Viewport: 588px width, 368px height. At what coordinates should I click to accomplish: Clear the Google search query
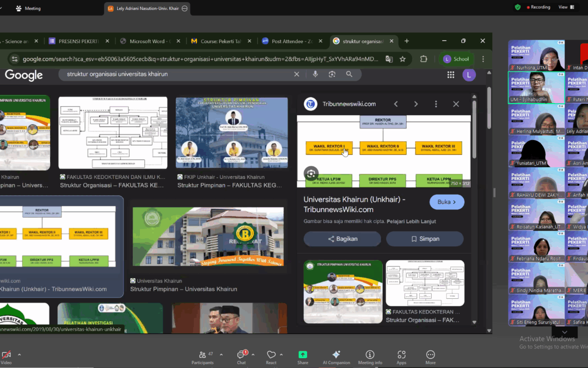297,74
